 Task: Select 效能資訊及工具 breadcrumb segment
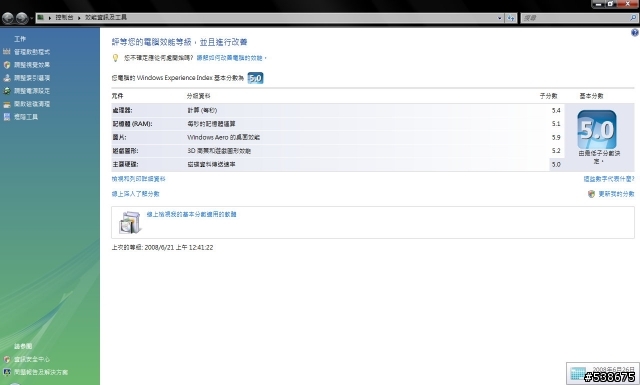click(106, 18)
